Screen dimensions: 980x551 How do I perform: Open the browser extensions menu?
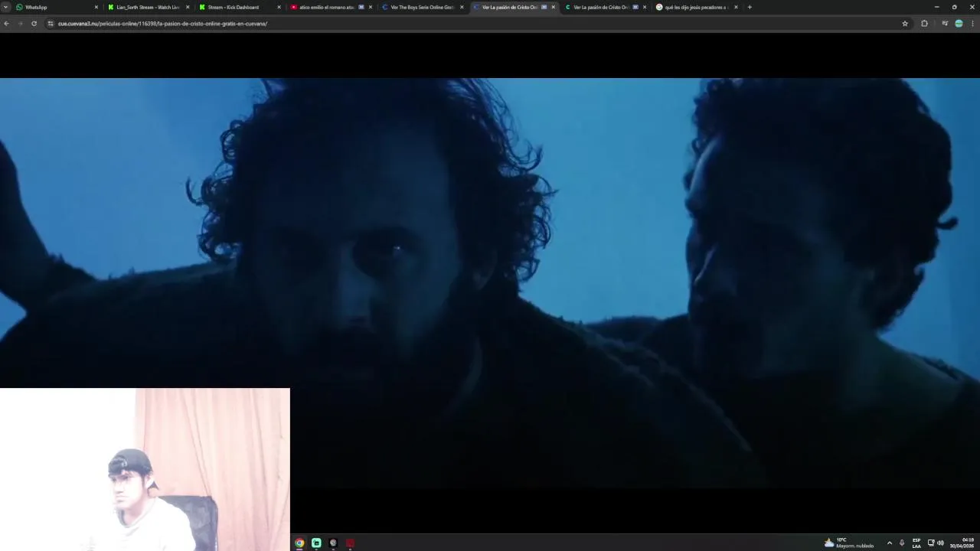click(924, 24)
